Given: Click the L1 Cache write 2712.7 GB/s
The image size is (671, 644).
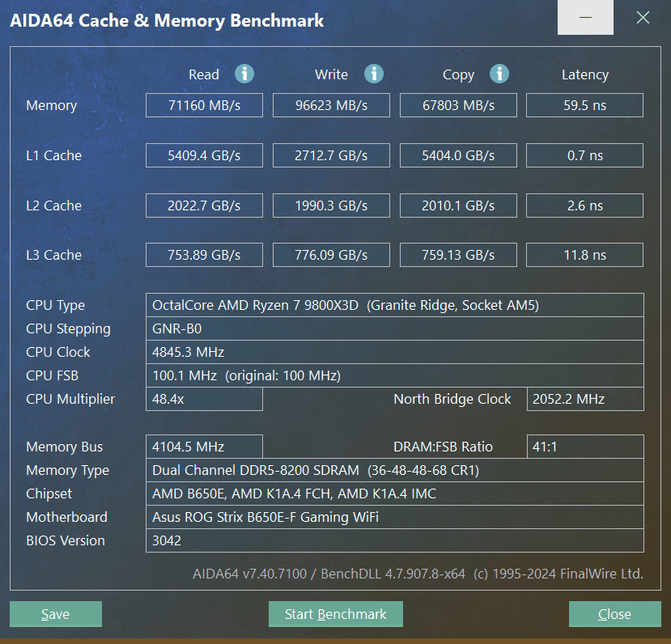Looking at the screenshot, I should (331, 155).
